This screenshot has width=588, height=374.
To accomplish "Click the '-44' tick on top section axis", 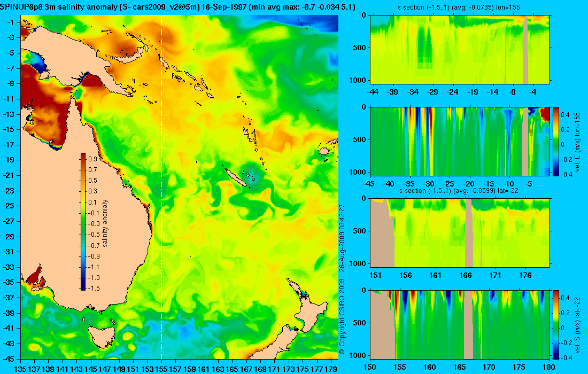I will click(373, 92).
